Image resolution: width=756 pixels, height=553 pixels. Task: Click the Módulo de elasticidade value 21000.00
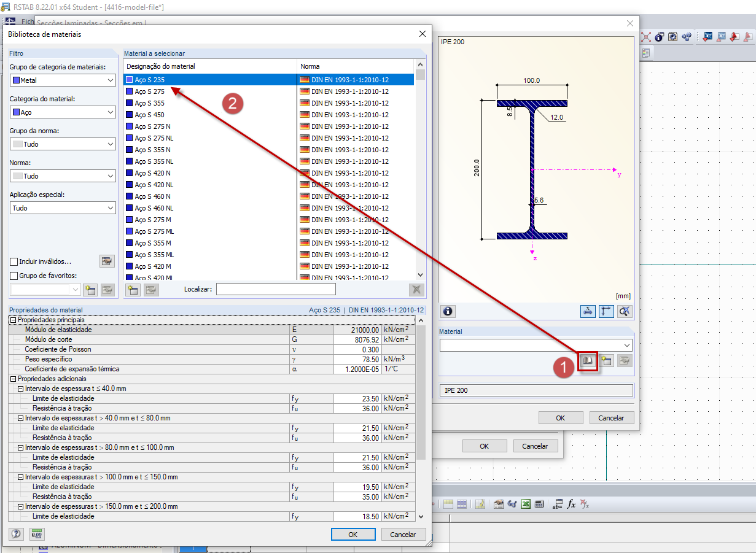tap(358, 330)
